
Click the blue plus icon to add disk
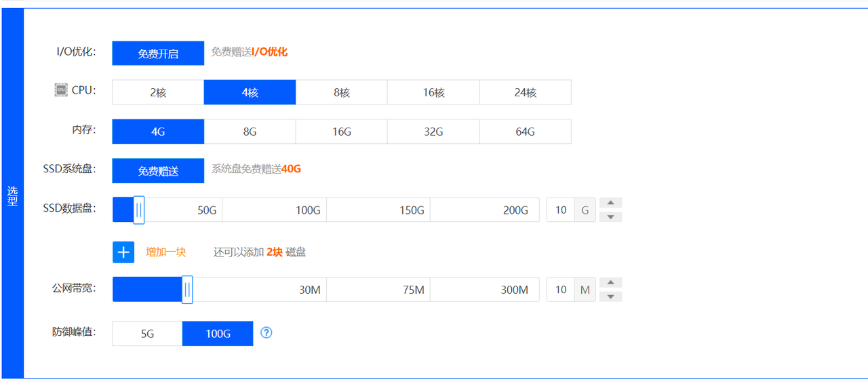[123, 252]
